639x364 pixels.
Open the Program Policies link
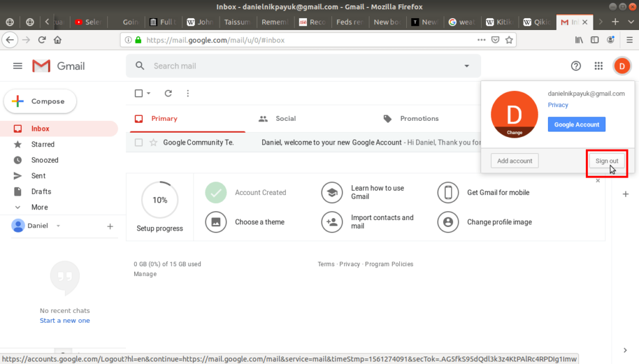click(389, 264)
